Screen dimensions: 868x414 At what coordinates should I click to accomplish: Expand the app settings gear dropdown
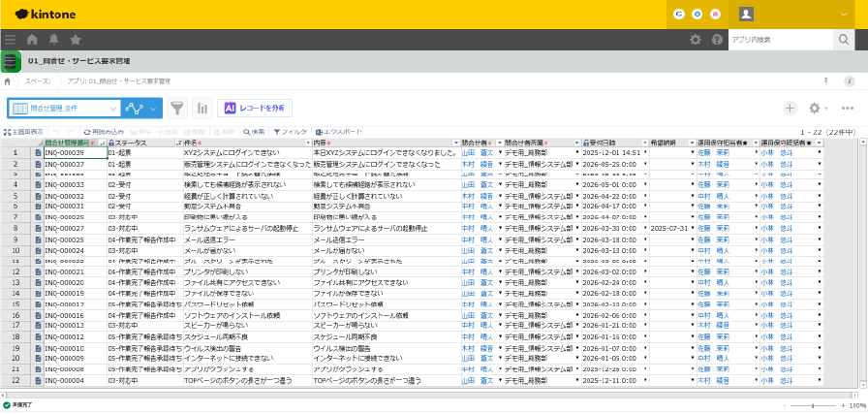pyautogui.click(x=826, y=109)
